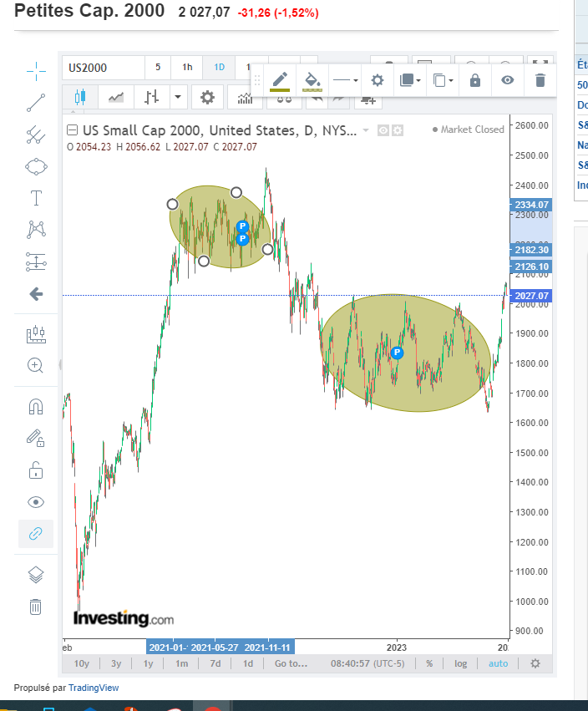Open the fullscreen mode icon
This screenshot has height=711, width=588.
coord(540,63)
